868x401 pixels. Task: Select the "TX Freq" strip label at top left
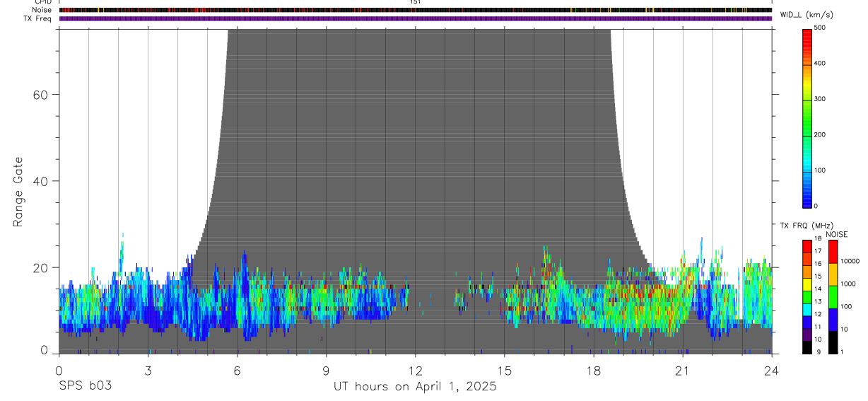(x=37, y=18)
